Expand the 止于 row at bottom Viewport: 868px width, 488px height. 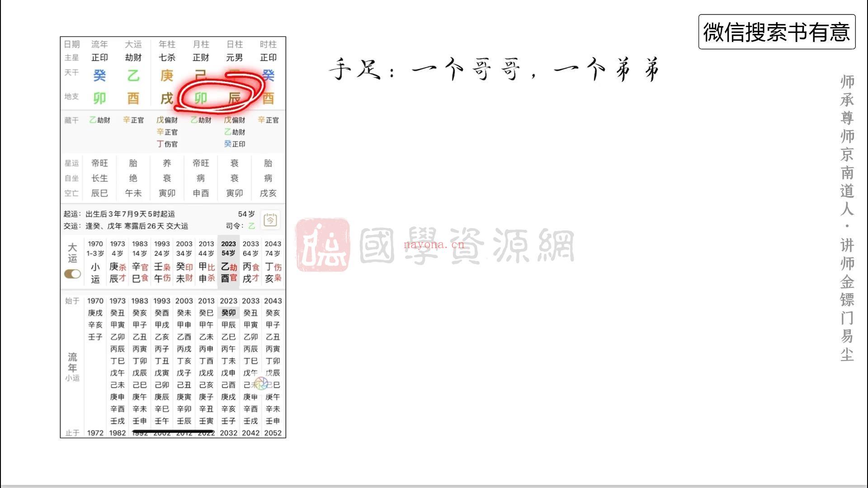[72, 432]
